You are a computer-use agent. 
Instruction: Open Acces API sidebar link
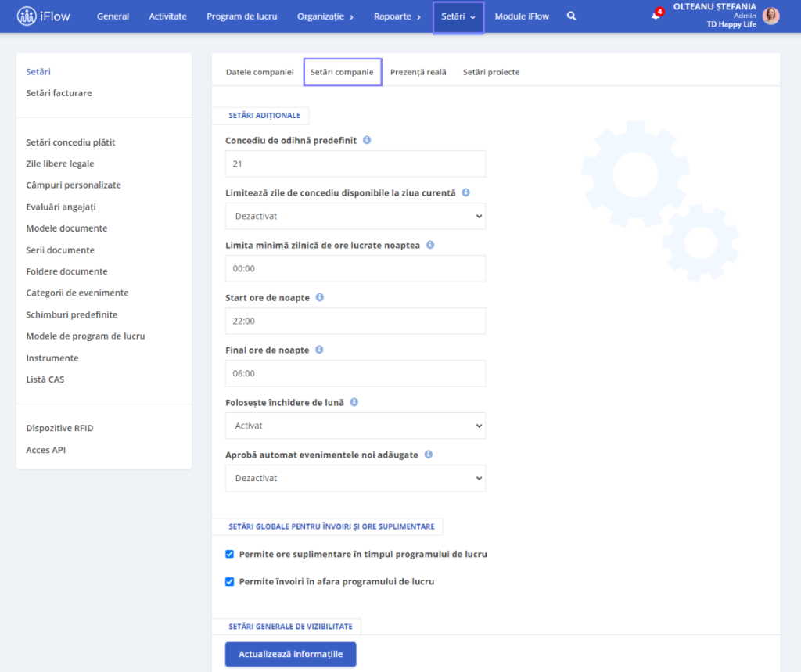click(46, 450)
